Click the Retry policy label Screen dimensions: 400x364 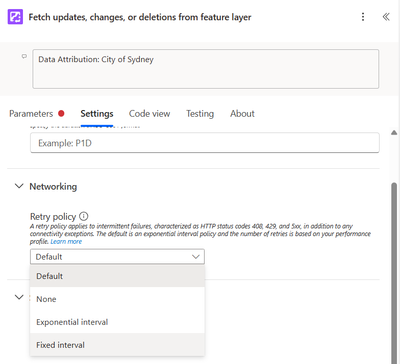tap(53, 217)
